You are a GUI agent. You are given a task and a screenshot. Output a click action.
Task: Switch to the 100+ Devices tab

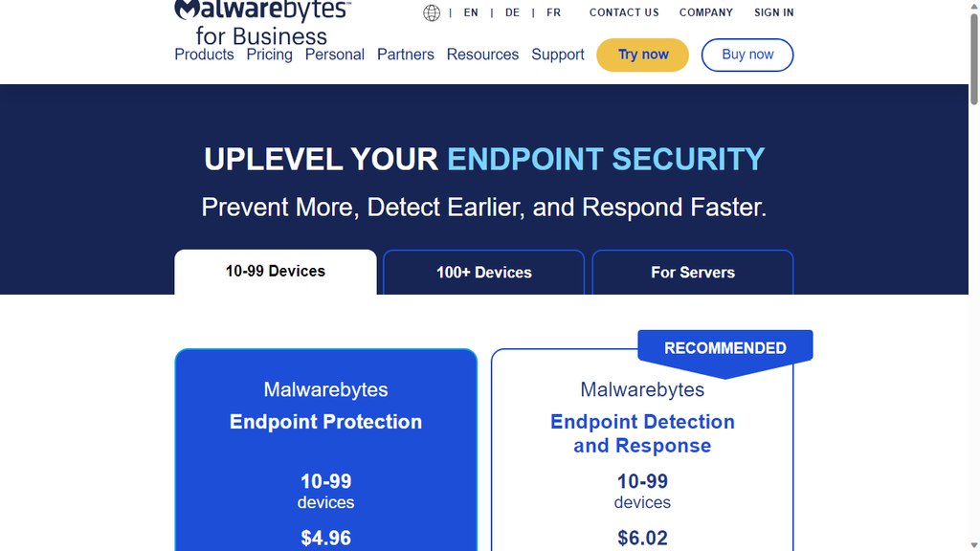coord(483,273)
